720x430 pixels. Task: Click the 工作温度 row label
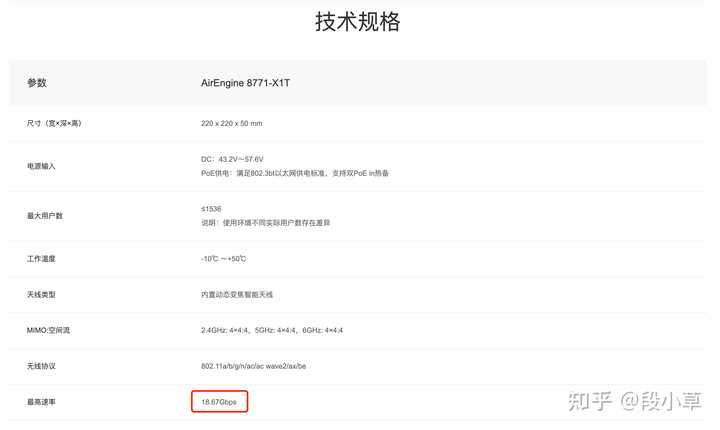41,259
